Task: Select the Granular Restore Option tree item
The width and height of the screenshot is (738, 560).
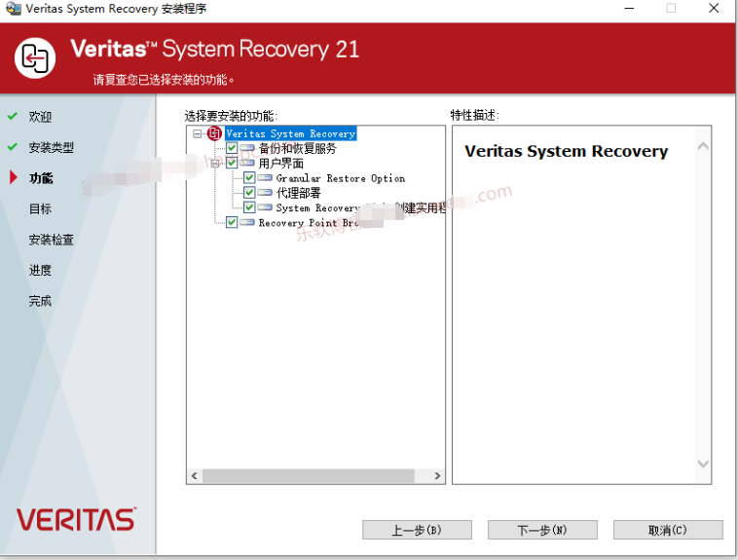Action: [x=341, y=178]
